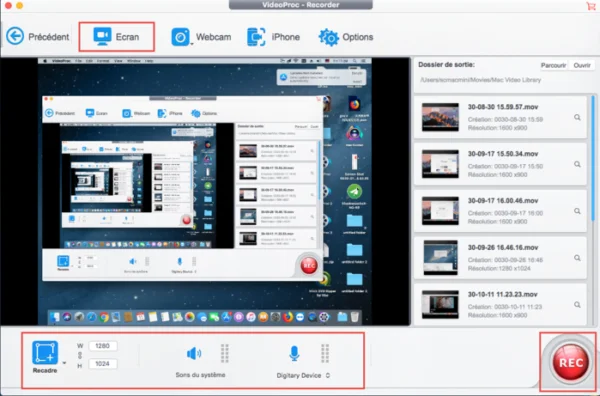This screenshot has height=396, width=600.
Task: Open thumbnail of 30-09-26 16.46.16.mov
Action: (440, 257)
